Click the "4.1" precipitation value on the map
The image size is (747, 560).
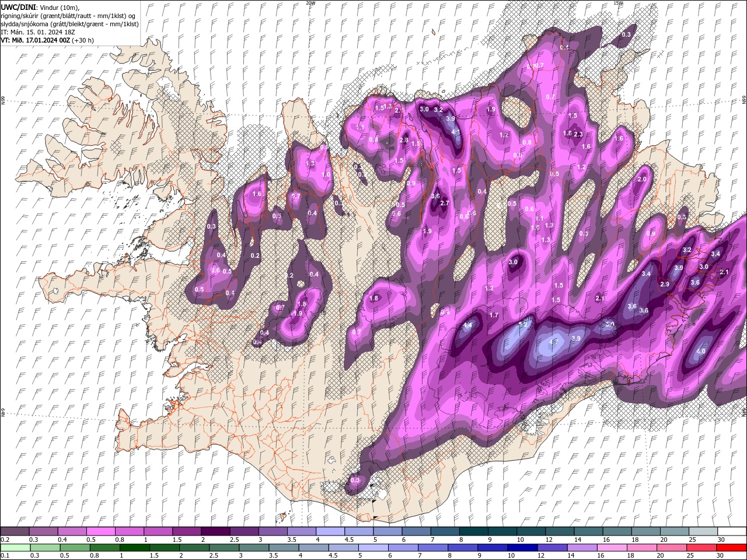point(456,132)
